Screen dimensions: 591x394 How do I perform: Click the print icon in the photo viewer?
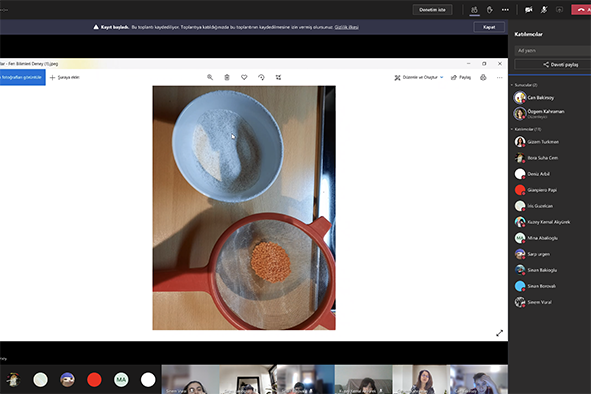(483, 77)
